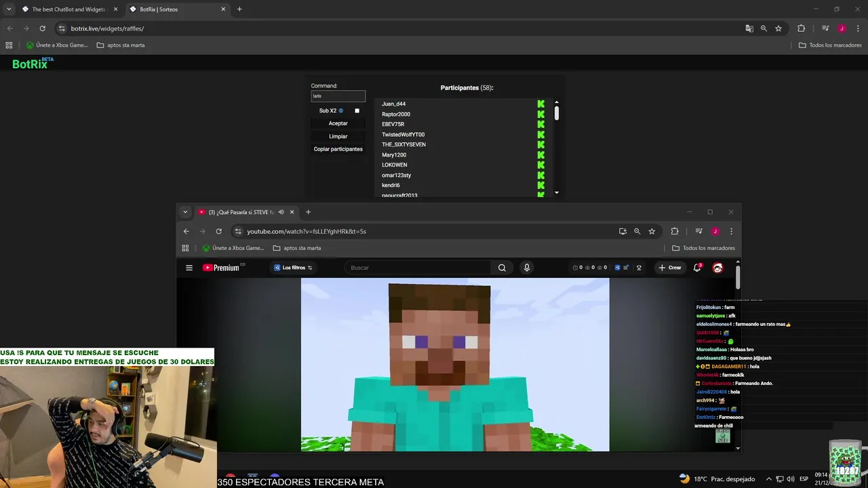
Task: Bookmark the BotRix page with the star icon
Action: pyautogui.click(x=778, y=28)
